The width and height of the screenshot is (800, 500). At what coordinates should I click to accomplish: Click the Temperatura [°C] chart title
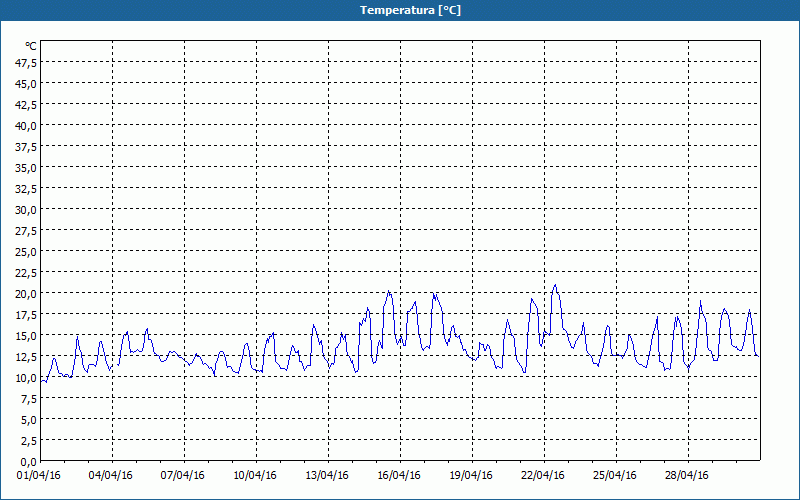[410, 10]
